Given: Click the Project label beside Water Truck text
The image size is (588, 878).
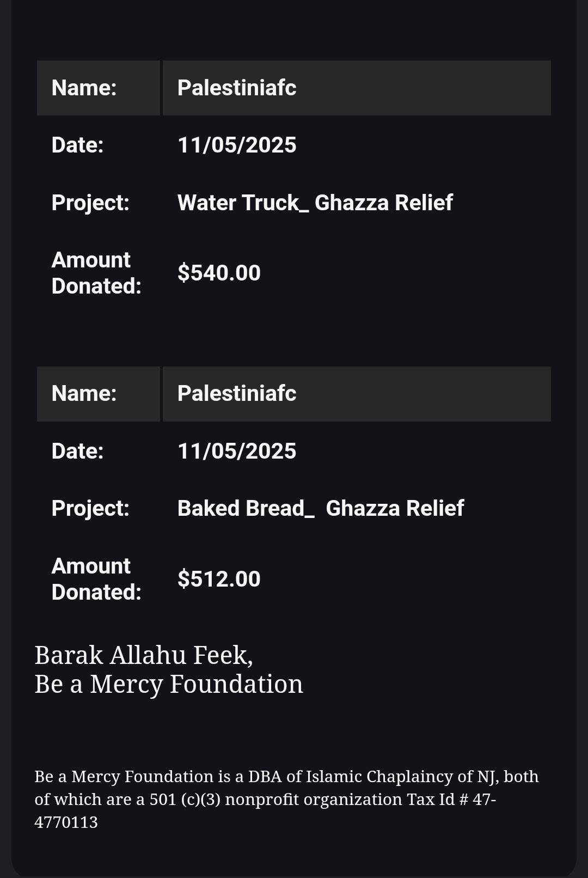Looking at the screenshot, I should pos(90,203).
